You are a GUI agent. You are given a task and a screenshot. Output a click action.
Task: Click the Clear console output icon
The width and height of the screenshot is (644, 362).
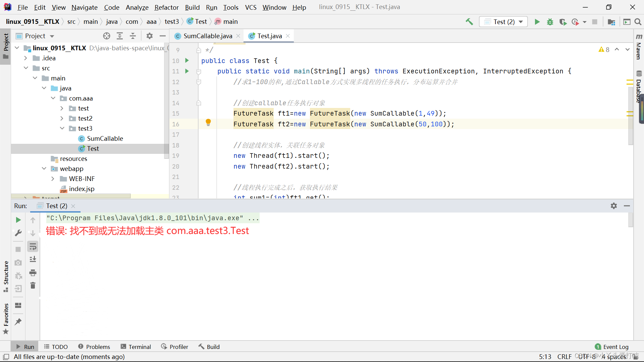tap(33, 287)
